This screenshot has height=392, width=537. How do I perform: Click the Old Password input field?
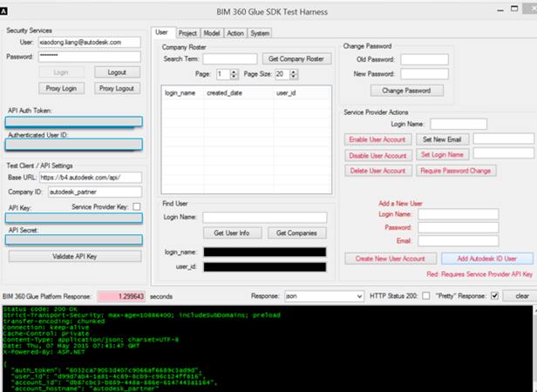pyautogui.click(x=424, y=60)
